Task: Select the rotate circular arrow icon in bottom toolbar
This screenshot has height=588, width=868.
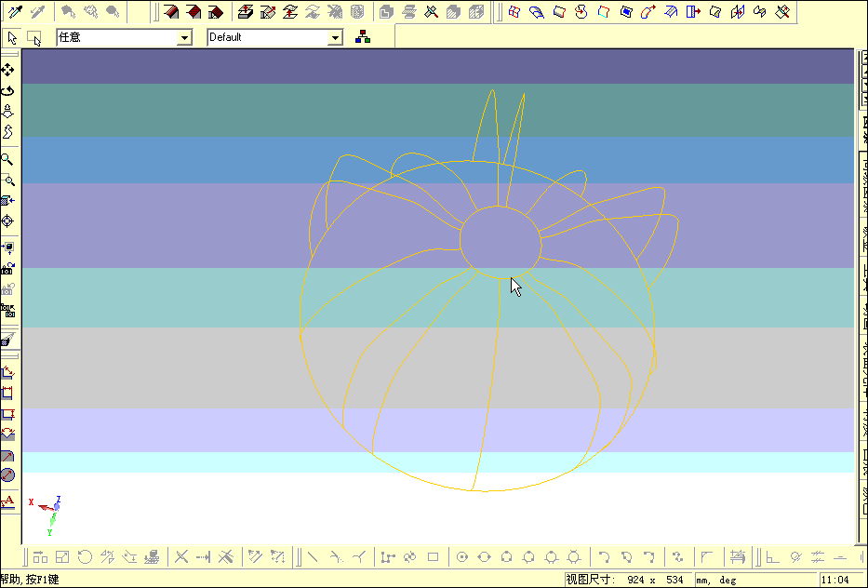Action: pos(85,557)
